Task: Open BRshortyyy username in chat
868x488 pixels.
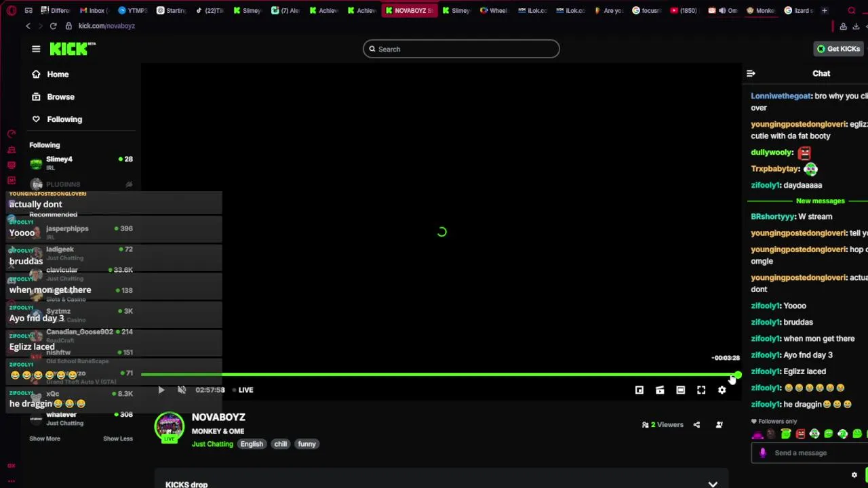Action: [772, 217]
